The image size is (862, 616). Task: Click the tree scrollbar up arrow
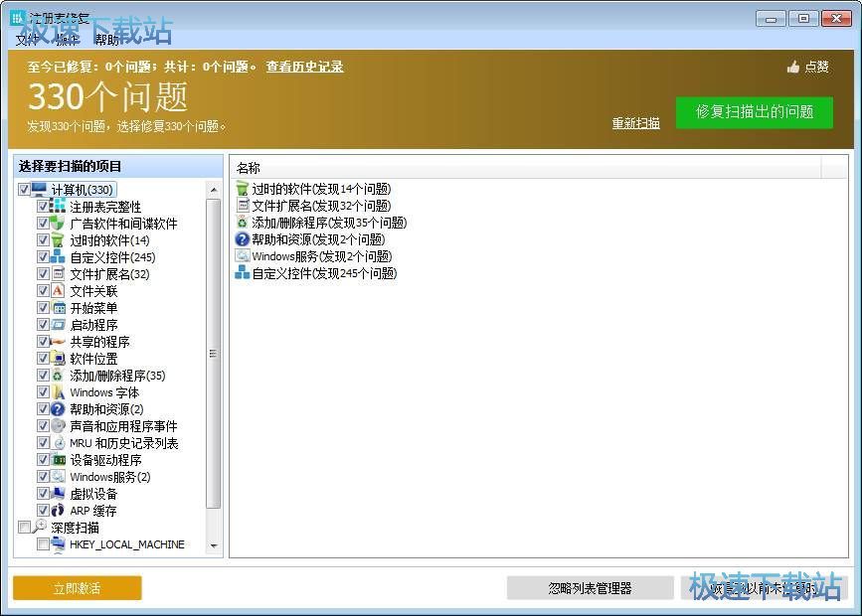coord(213,189)
